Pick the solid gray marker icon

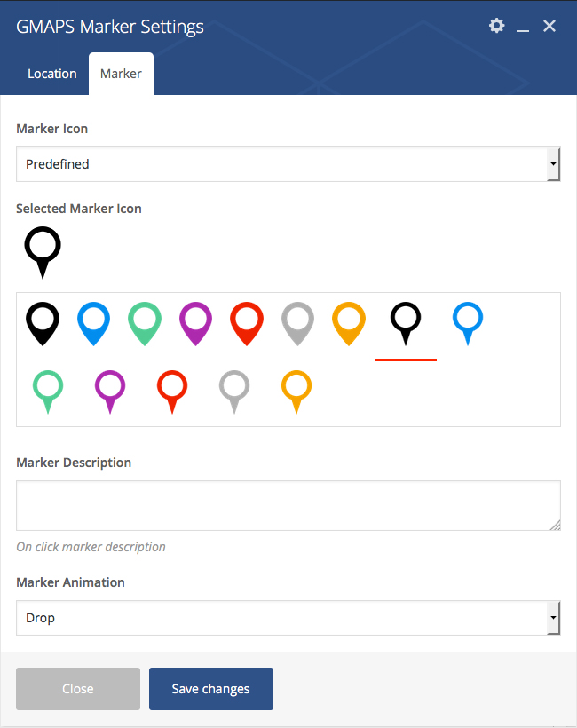coord(298,324)
